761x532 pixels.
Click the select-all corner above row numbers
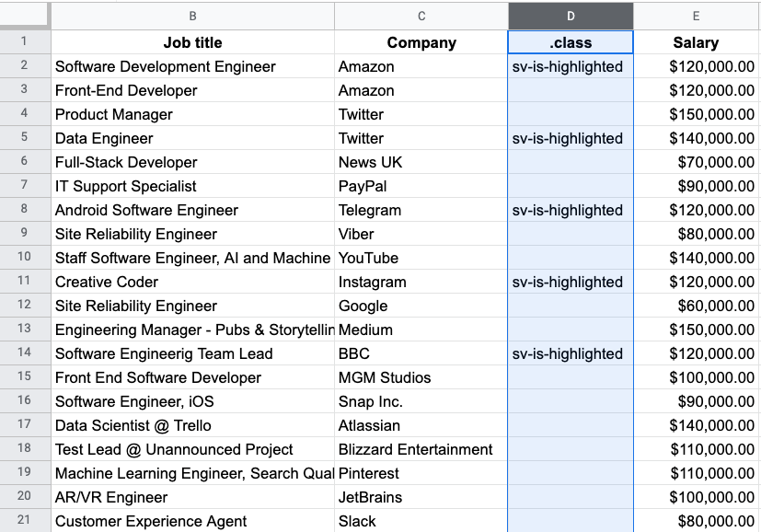(x=25, y=16)
